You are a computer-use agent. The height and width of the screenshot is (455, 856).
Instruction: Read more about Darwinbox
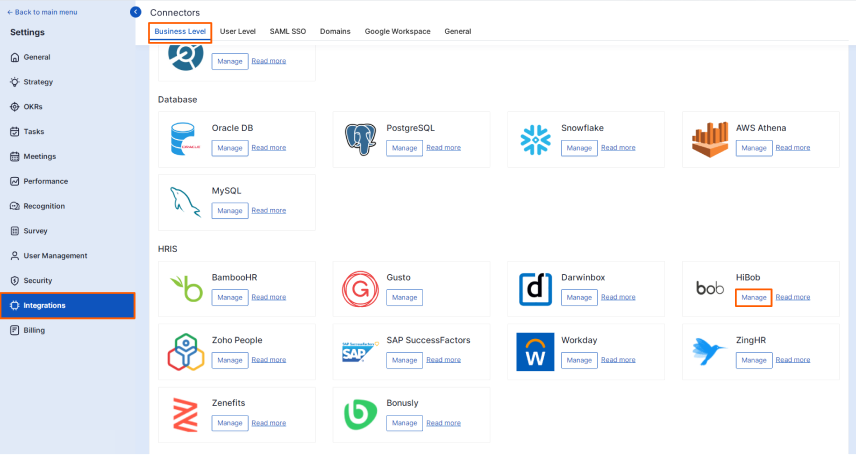pos(618,297)
